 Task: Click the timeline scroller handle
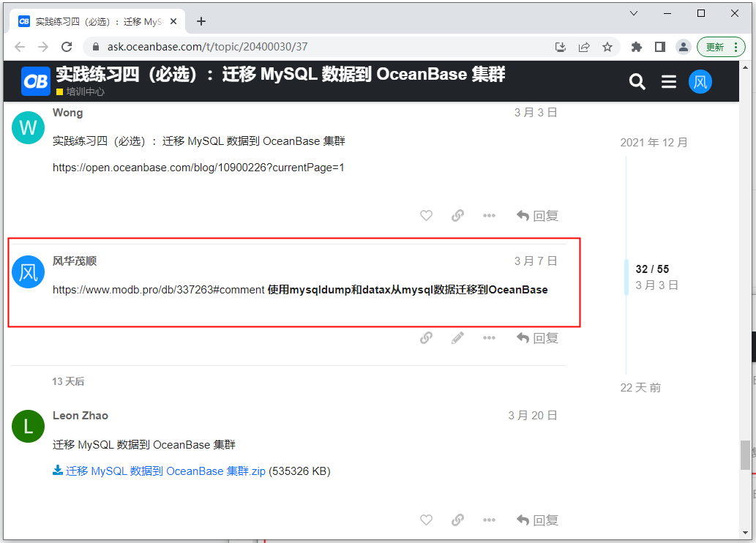tap(626, 277)
